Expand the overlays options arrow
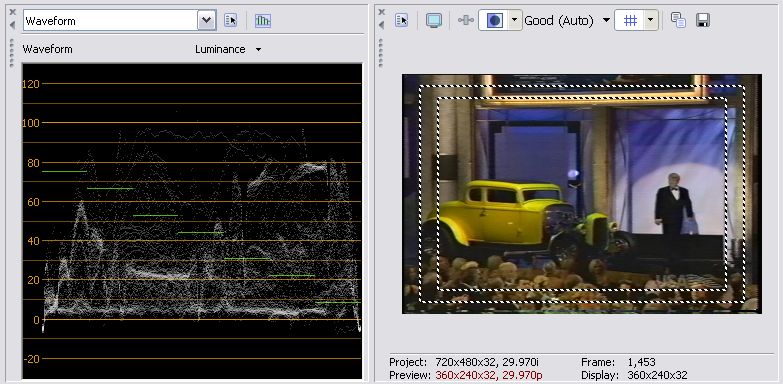783x384 pixels. click(651, 20)
